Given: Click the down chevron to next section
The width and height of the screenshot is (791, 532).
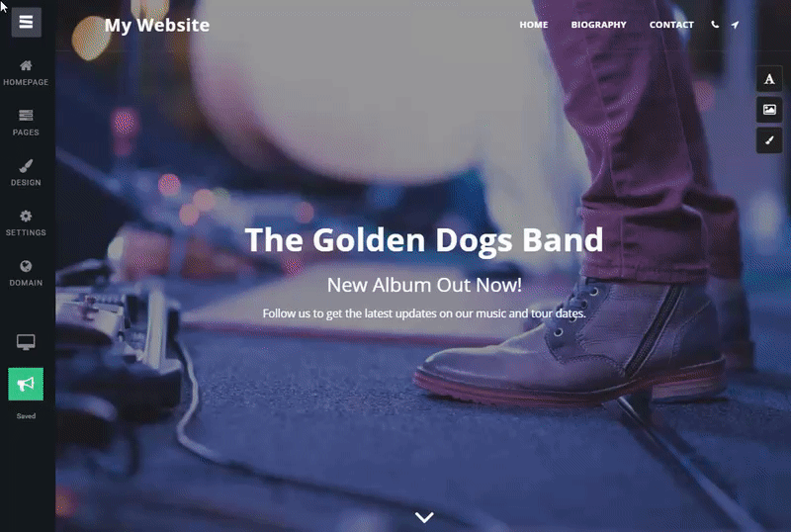Looking at the screenshot, I should click(424, 517).
